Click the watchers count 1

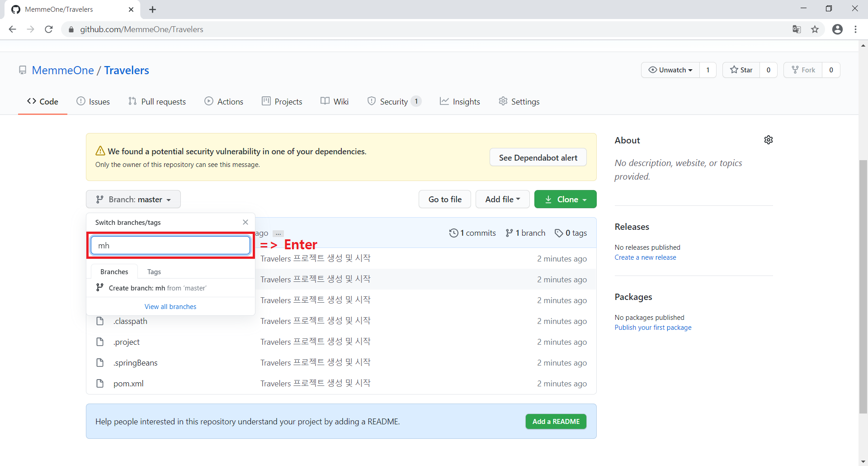[708, 70]
